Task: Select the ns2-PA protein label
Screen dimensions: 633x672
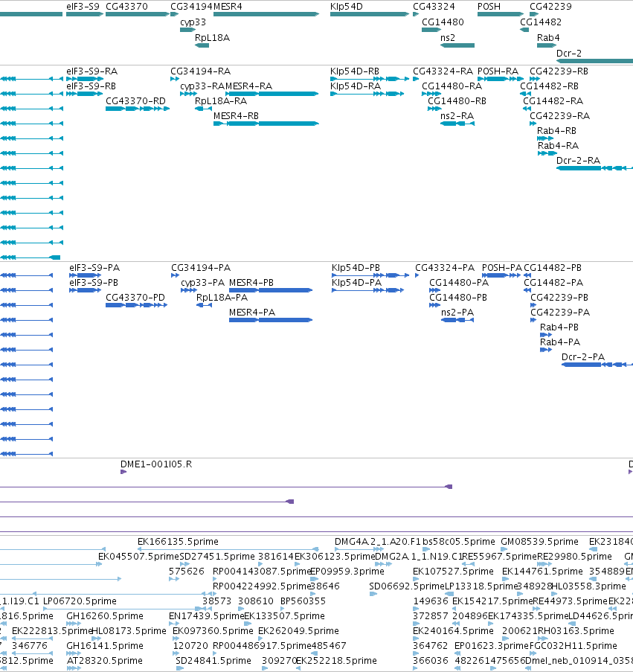Action: 457,313
